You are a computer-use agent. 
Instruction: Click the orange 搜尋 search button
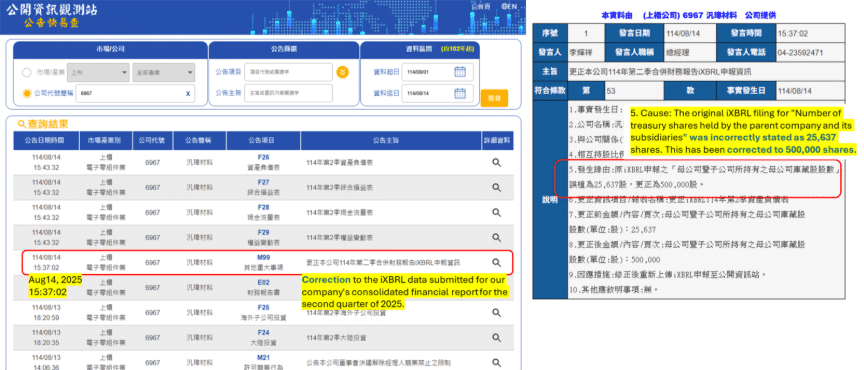point(494,98)
